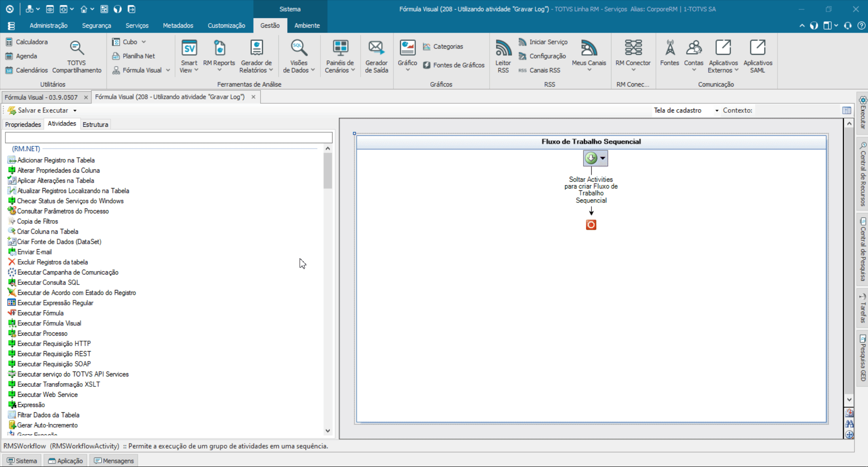Open RSS Configuração
The width and height of the screenshot is (868, 467).
coord(542,56)
